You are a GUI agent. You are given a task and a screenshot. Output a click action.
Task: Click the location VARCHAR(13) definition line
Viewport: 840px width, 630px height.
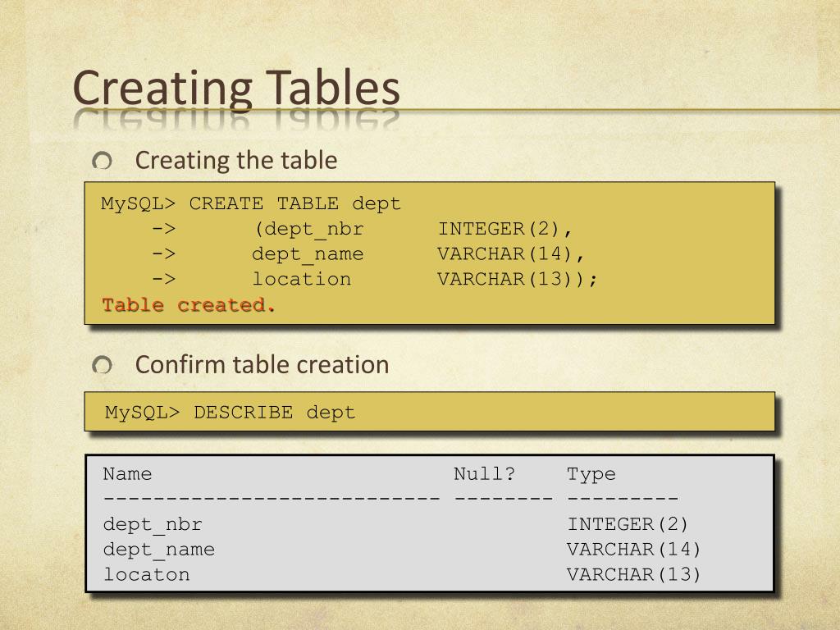click(374, 279)
